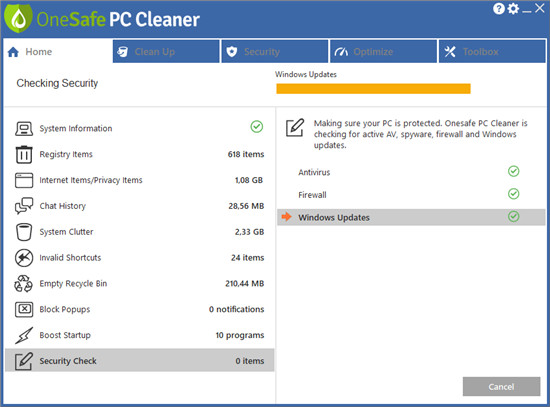Click the edit-note icon beside the description text
550x407 pixels.
295,128
